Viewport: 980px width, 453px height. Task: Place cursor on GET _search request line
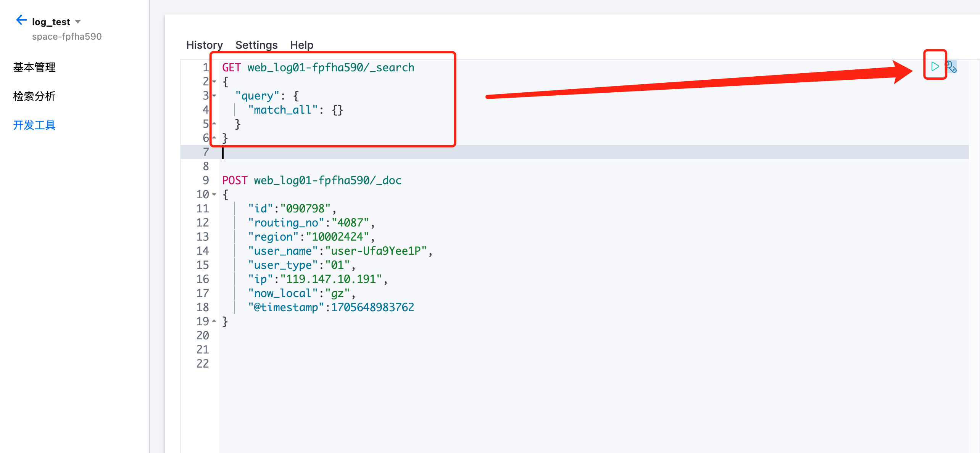[x=318, y=67]
